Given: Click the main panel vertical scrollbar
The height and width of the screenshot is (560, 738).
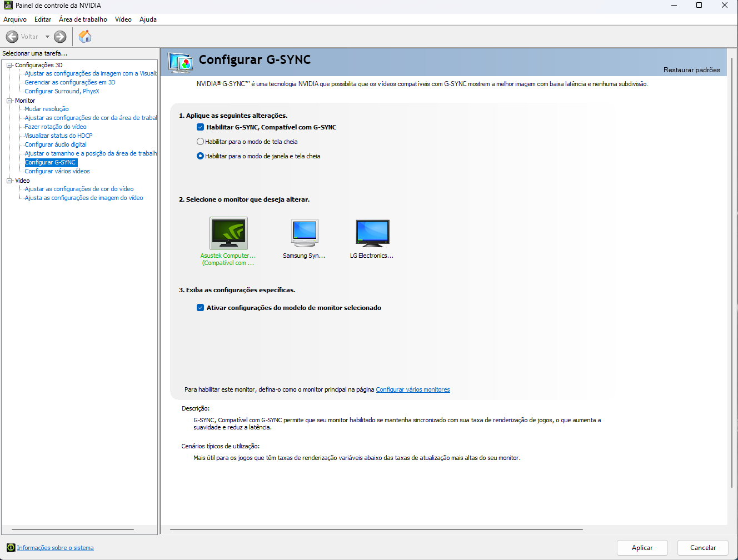Looking at the screenshot, I should point(732,272).
